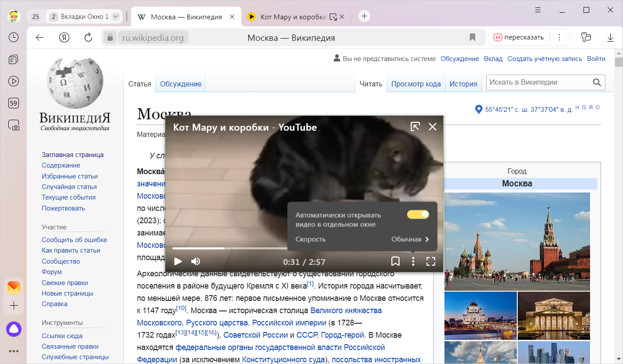Open the video three-dots settings menu
The width and height of the screenshot is (623, 364).
413,262
